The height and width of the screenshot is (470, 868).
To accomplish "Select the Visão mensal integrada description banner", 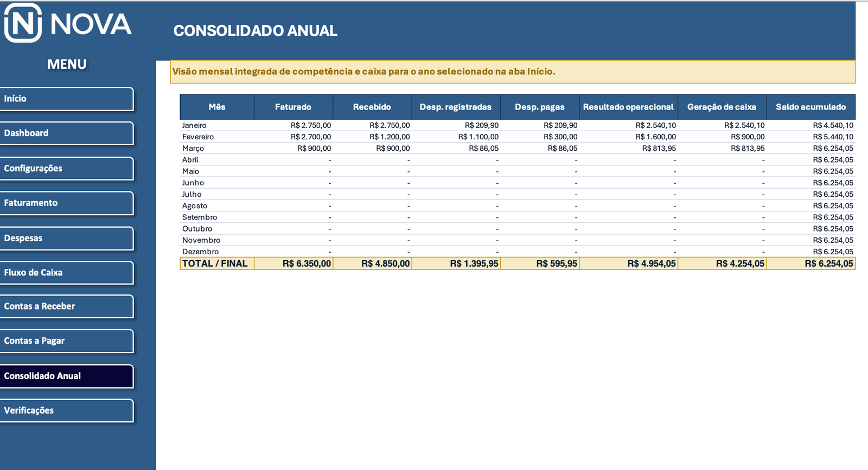I will (x=513, y=72).
